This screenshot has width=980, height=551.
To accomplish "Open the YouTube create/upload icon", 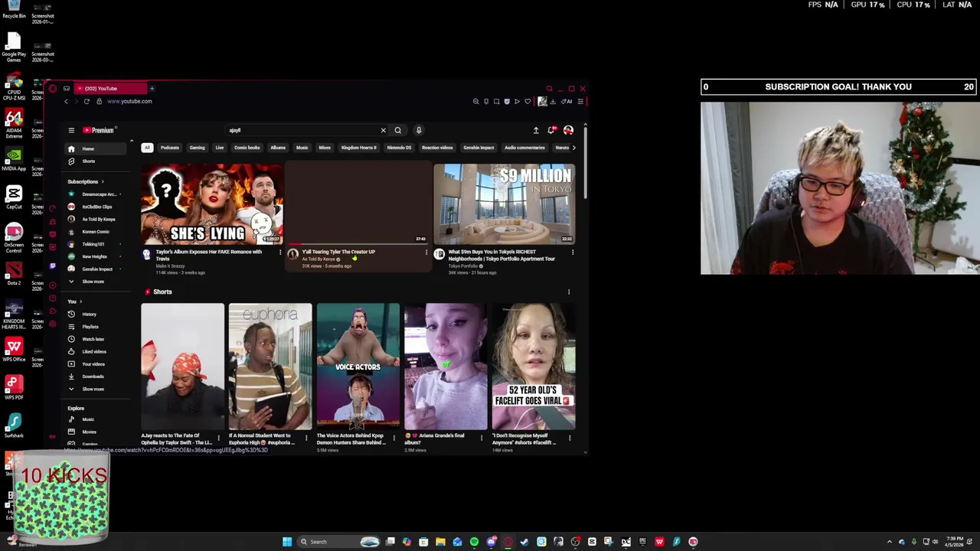I will click(536, 130).
